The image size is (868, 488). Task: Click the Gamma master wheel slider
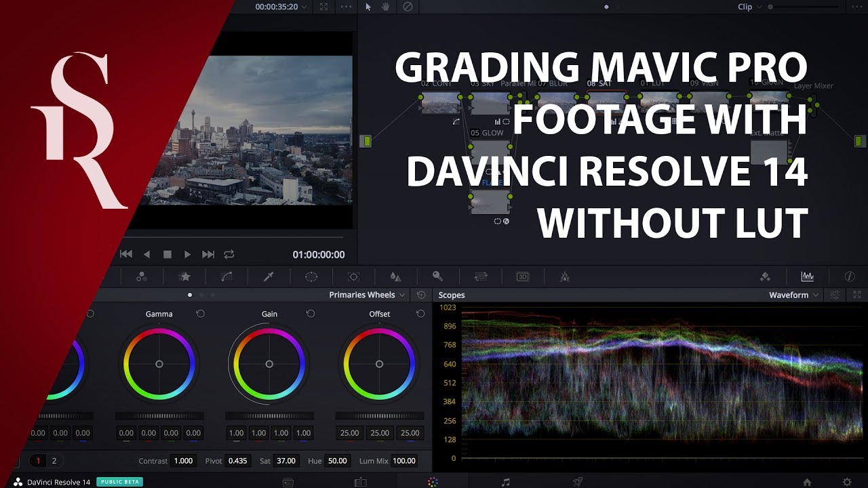(x=159, y=415)
